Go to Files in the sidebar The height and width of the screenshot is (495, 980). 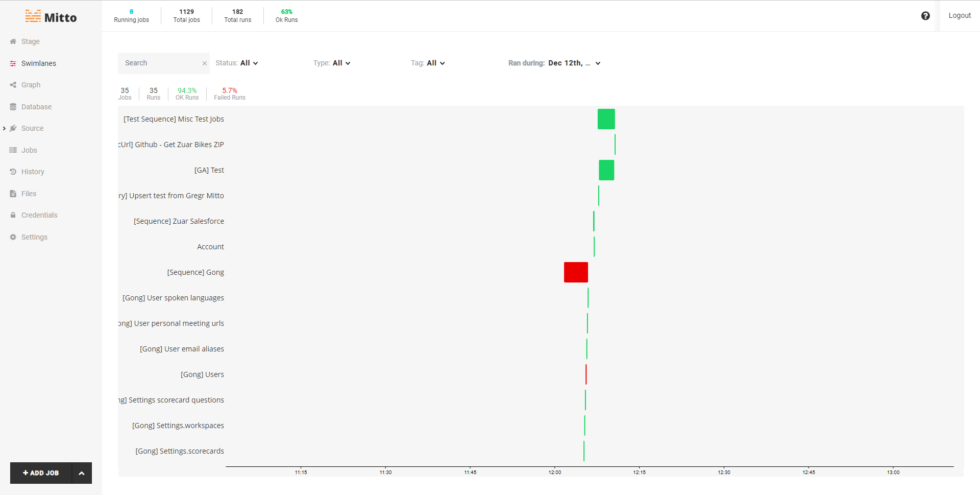tap(29, 194)
